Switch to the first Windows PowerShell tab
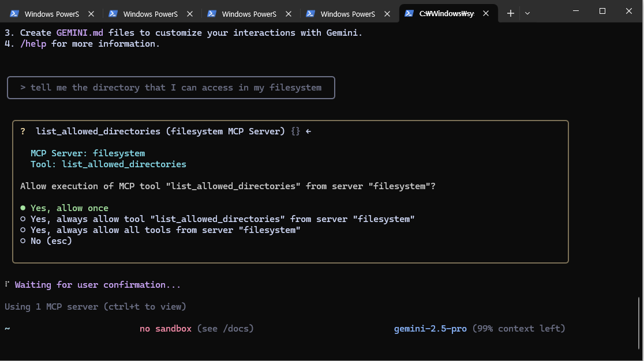Image resolution: width=644 pixels, height=361 pixels. pos(52,14)
